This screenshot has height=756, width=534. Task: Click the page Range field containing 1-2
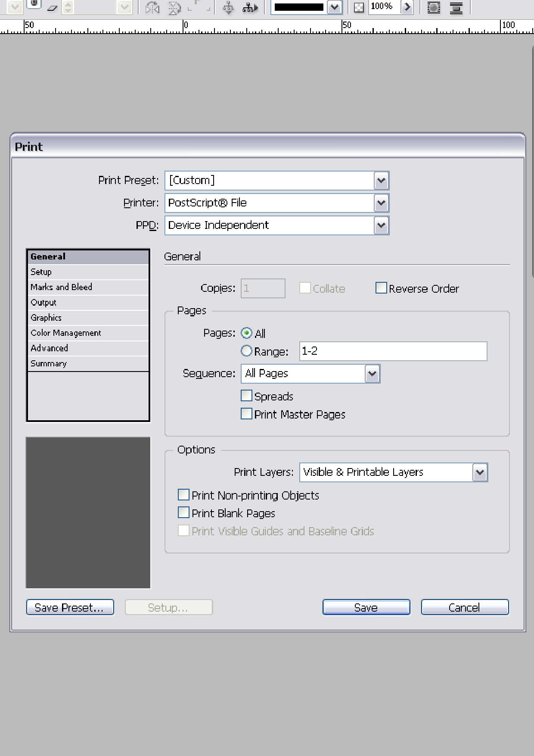(x=393, y=351)
